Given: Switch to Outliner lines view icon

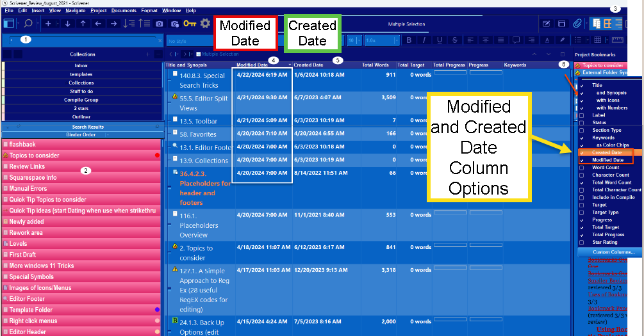Looking at the screenshot, I should coord(618,24).
